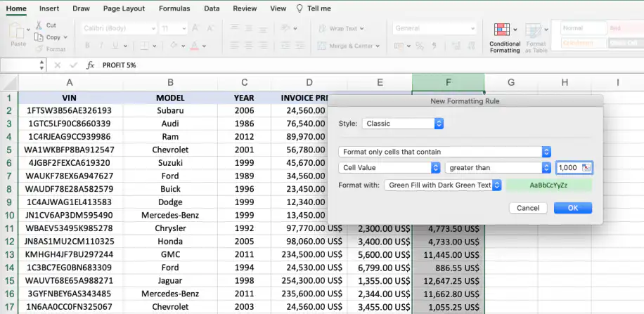Open Conditional Formatting menu
The height and width of the screenshot is (314, 644).
click(505, 38)
